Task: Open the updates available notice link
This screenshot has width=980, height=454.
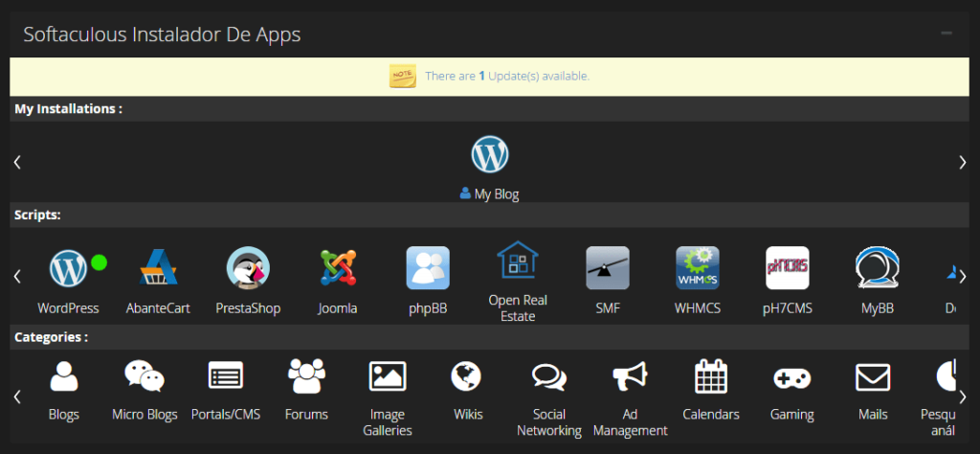Action: [507, 77]
